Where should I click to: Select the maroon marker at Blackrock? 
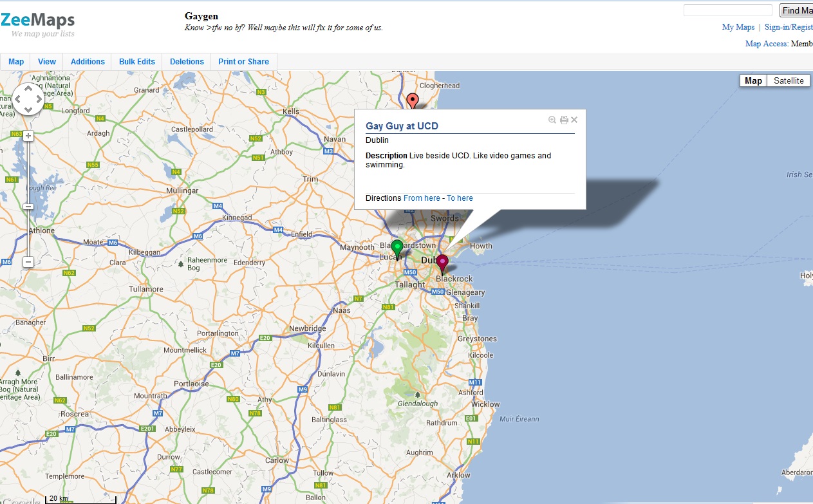(x=442, y=263)
